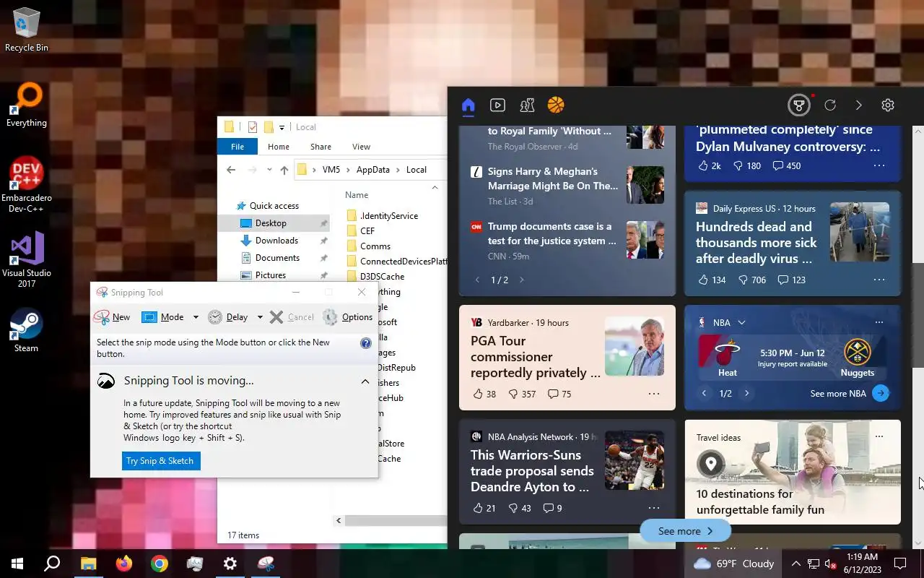Screen dimensions: 924x578
Task: Like the Warriors-Suns trade article
Action: pos(484,508)
